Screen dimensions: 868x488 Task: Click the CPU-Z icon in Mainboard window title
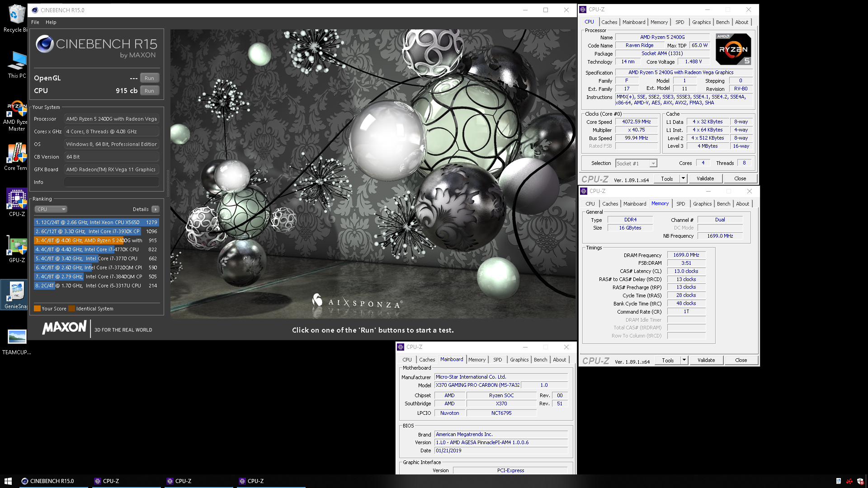[x=401, y=347]
